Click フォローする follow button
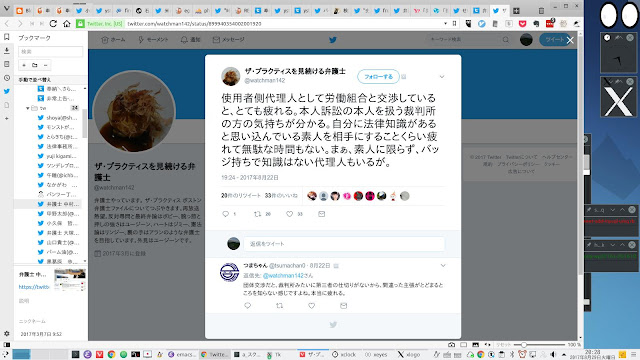Screen dimensions: 640x360 click(x=378, y=77)
